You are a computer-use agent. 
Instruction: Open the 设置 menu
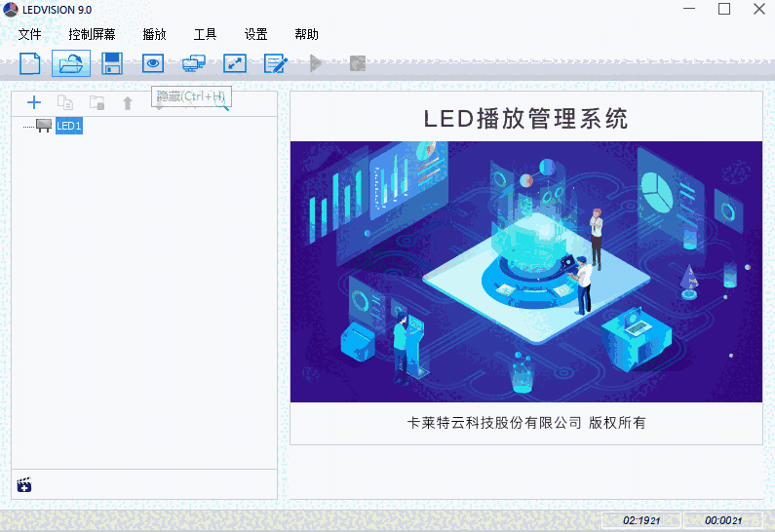click(256, 34)
